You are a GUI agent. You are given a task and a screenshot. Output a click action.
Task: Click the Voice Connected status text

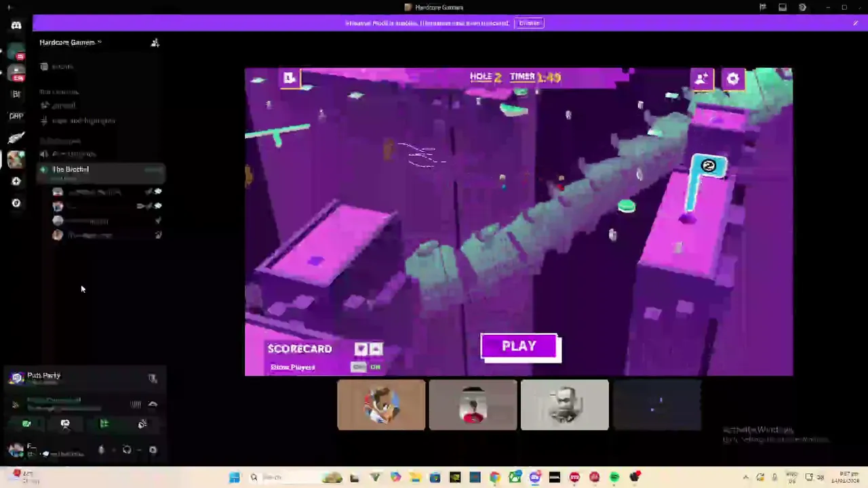tap(54, 401)
